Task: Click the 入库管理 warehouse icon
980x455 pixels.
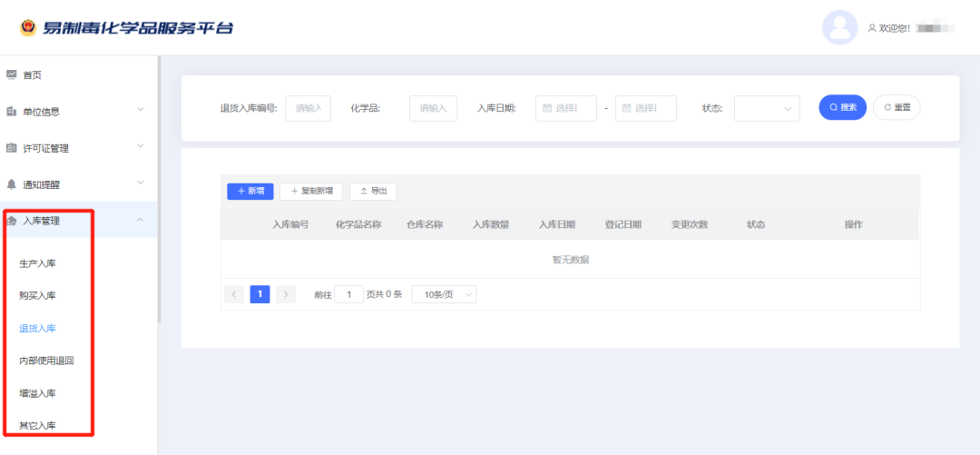Action: click(x=12, y=220)
